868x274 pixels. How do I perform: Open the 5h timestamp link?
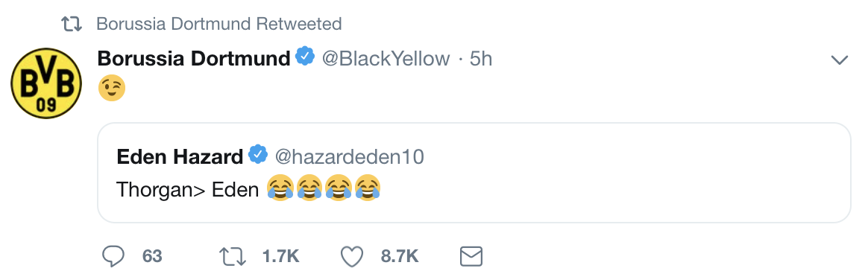[480, 59]
